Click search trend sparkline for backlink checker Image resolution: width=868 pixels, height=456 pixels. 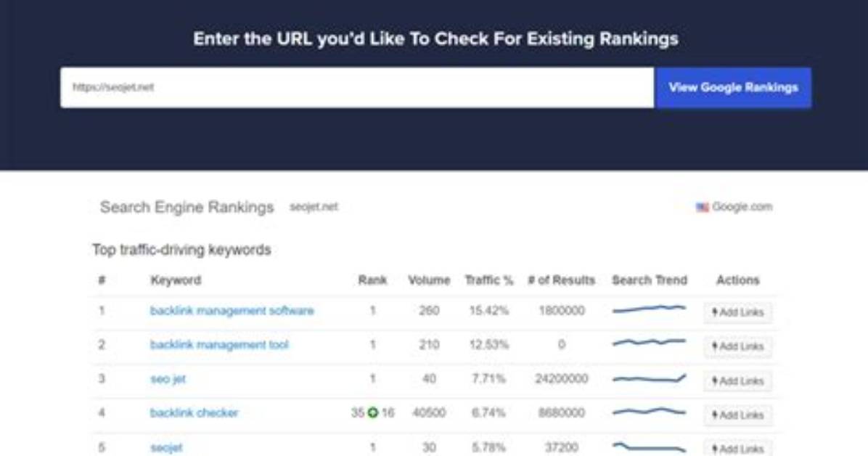point(649,412)
